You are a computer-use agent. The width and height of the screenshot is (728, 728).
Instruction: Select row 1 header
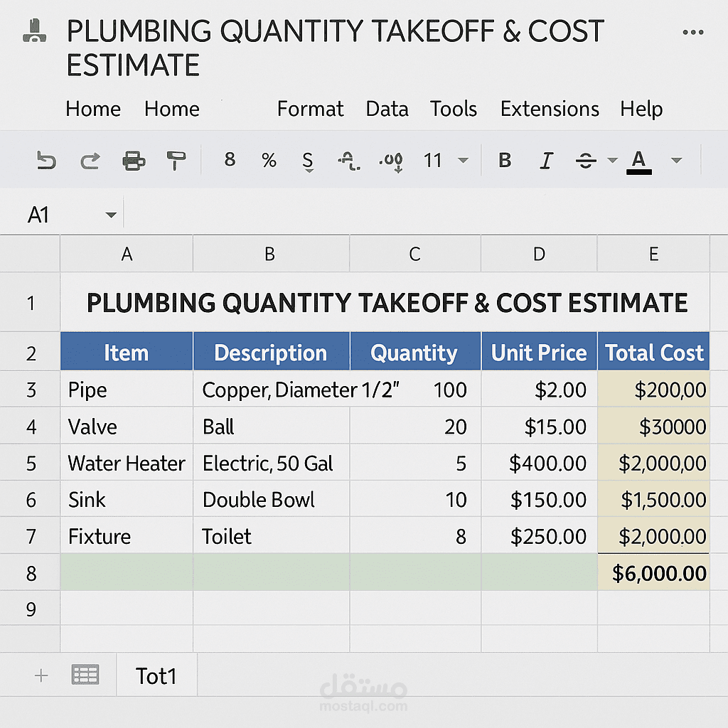(x=30, y=303)
